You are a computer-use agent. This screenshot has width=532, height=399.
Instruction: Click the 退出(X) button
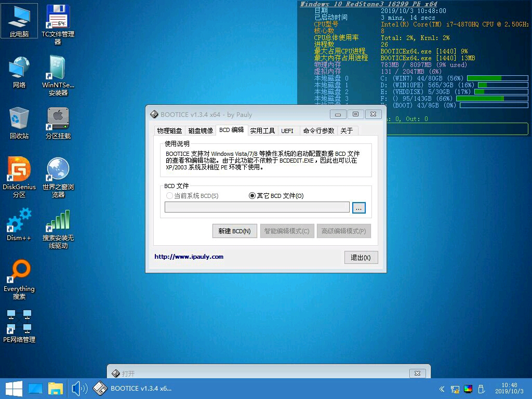click(361, 258)
